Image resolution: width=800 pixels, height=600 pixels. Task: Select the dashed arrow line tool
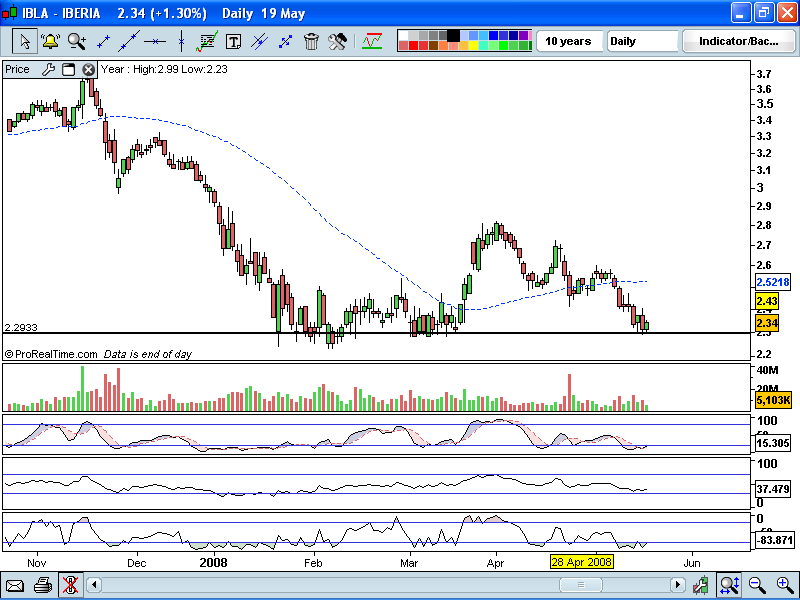click(x=285, y=41)
